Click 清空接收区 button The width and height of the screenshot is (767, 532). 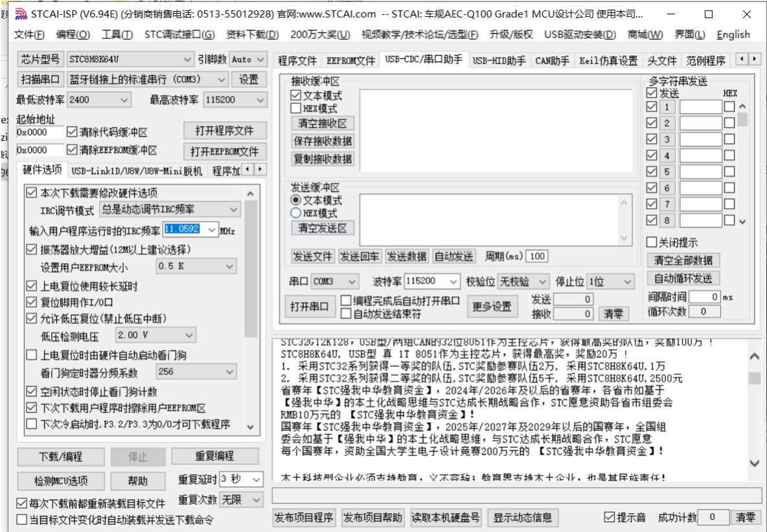tap(323, 123)
